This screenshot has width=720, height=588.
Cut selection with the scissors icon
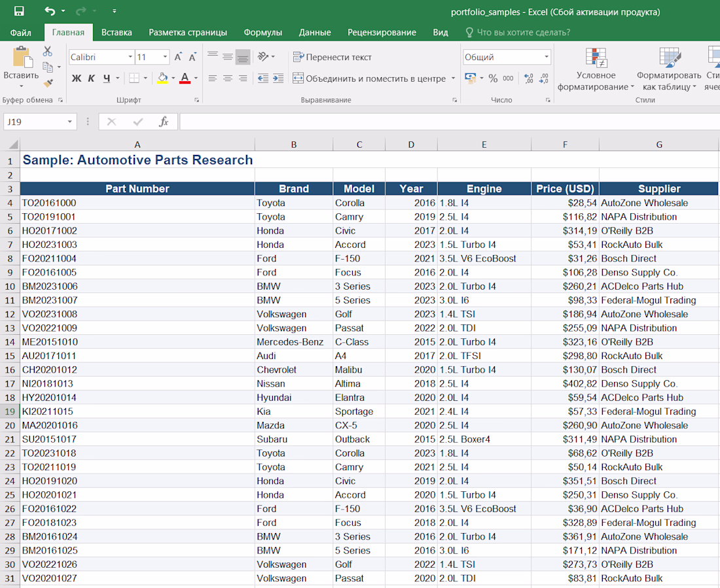tap(48, 51)
